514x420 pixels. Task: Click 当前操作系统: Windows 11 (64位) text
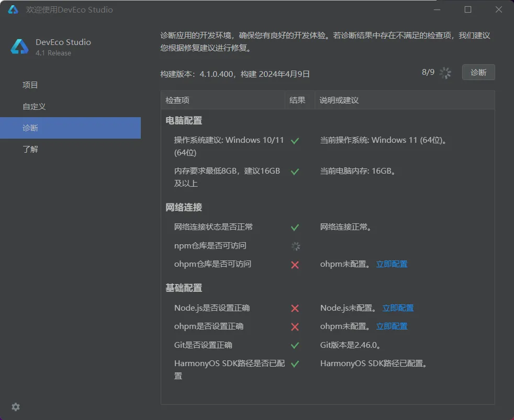383,140
